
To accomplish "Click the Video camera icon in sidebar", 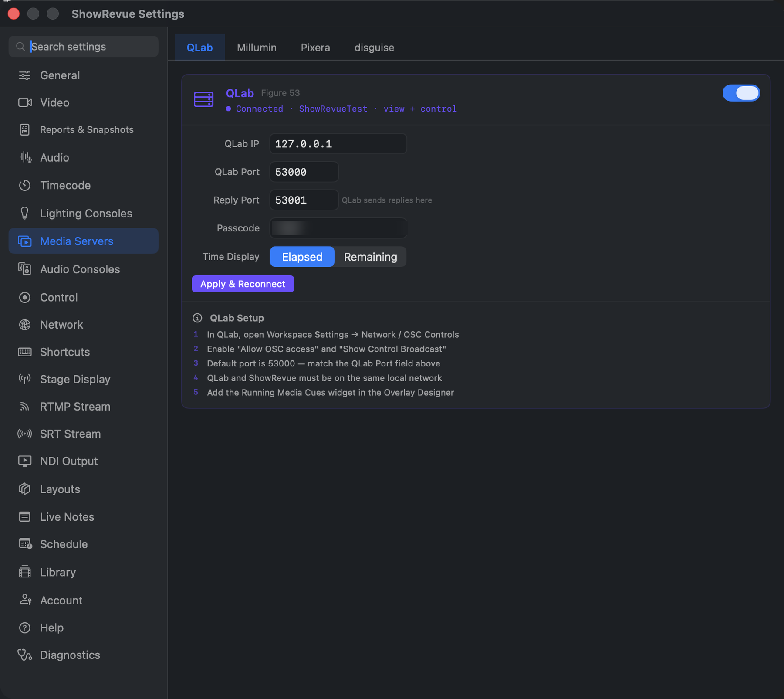I will (x=25, y=102).
